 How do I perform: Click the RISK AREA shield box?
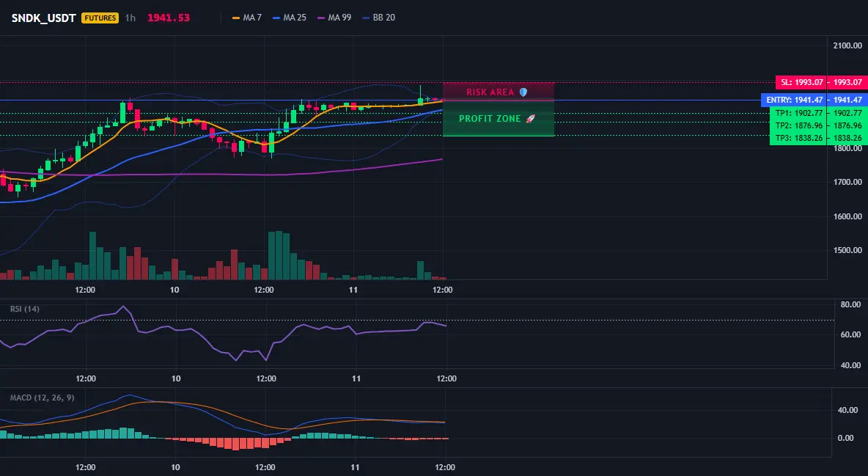click(x=499, y=92)
